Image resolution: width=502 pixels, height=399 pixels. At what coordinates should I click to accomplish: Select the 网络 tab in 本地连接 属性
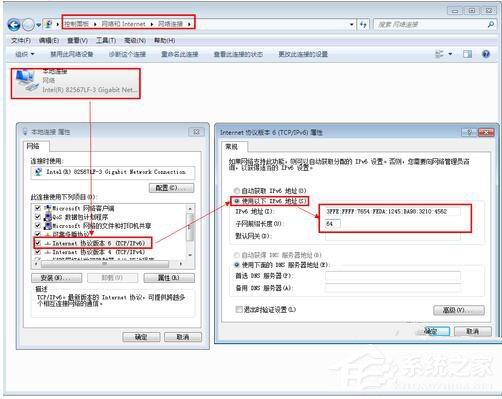33,146
